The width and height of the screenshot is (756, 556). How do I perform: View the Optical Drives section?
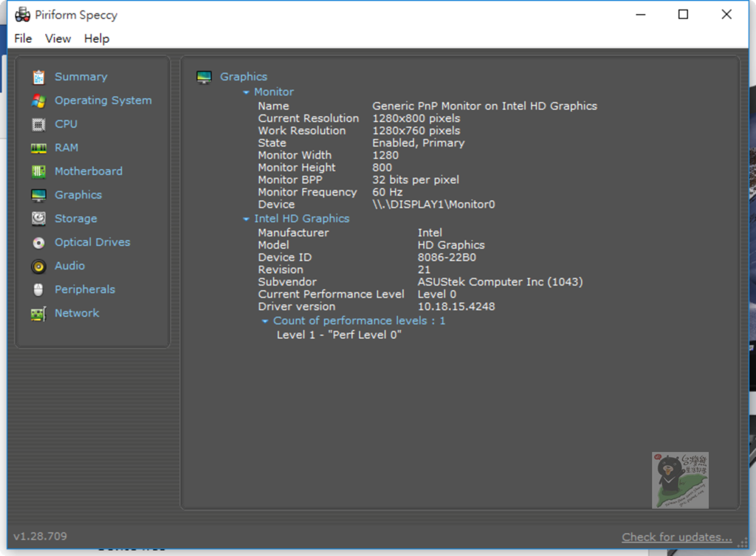[x=92, y=242]
